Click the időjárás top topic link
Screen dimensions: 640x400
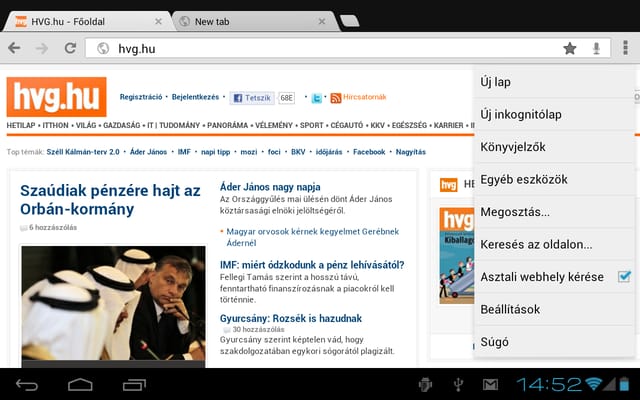pyautogui.click(x=329, y=152)
